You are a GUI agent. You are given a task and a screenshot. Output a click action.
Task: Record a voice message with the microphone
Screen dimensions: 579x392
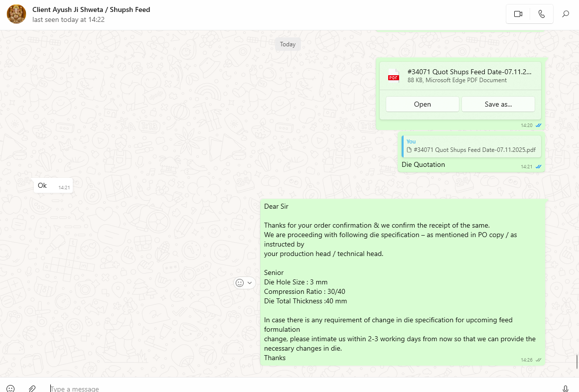point(566,389)
